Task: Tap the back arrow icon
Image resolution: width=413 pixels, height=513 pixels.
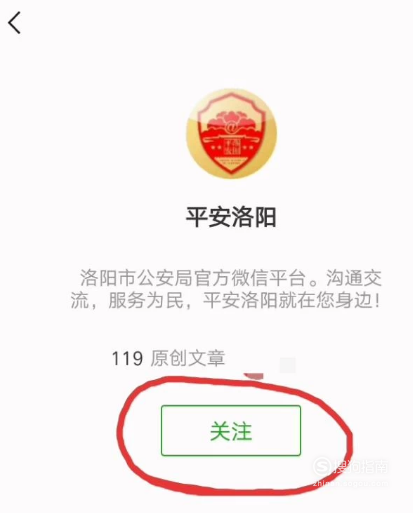Action: [14, 23]
